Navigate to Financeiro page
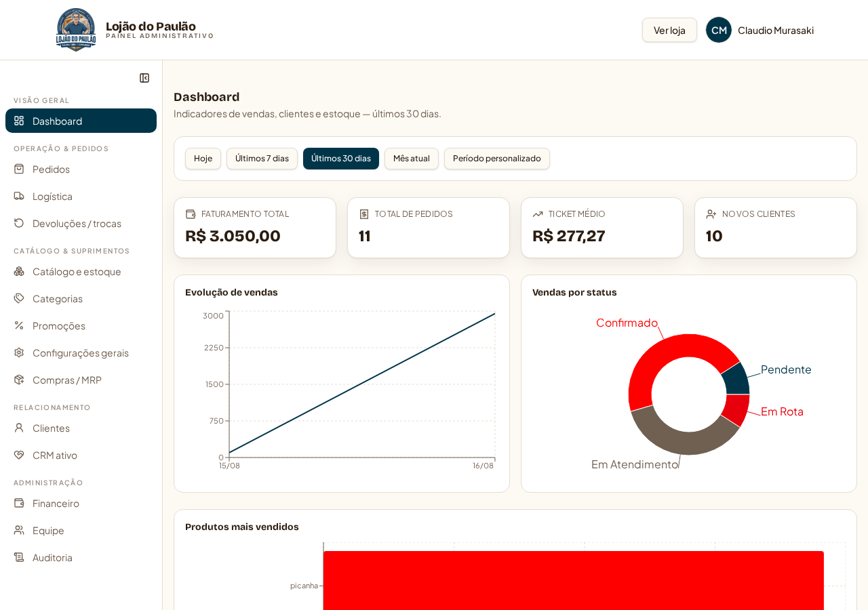This screenshot has width=868, height=610. (x=81, y=503)
